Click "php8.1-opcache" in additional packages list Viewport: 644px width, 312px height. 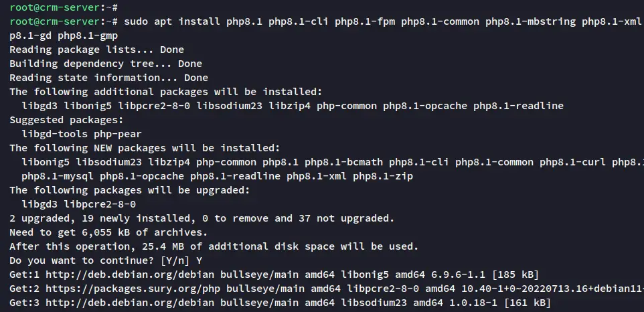click(425, 106)
